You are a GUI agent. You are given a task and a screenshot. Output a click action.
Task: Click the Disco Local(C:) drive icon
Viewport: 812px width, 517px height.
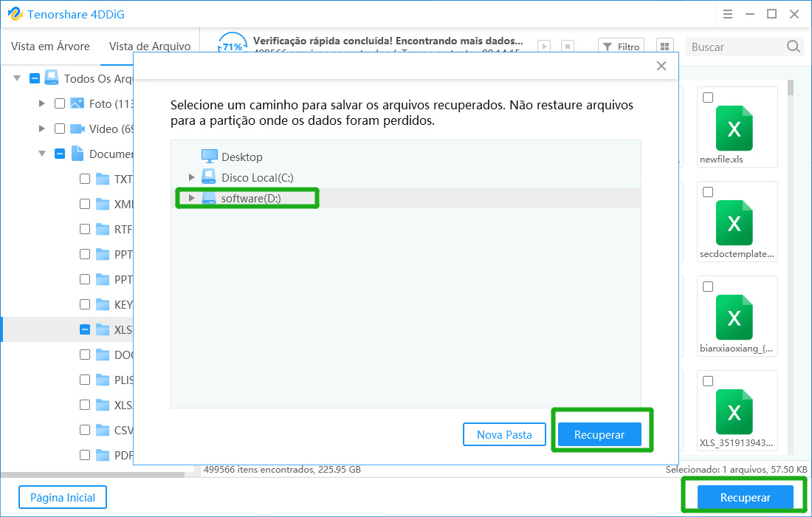coord(209,177)
